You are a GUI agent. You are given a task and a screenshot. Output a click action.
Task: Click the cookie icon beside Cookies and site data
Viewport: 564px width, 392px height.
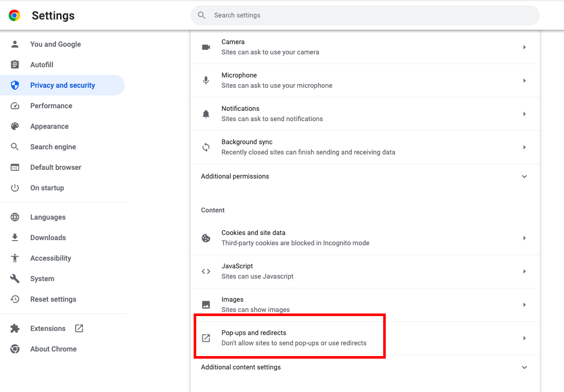[206, 238]
